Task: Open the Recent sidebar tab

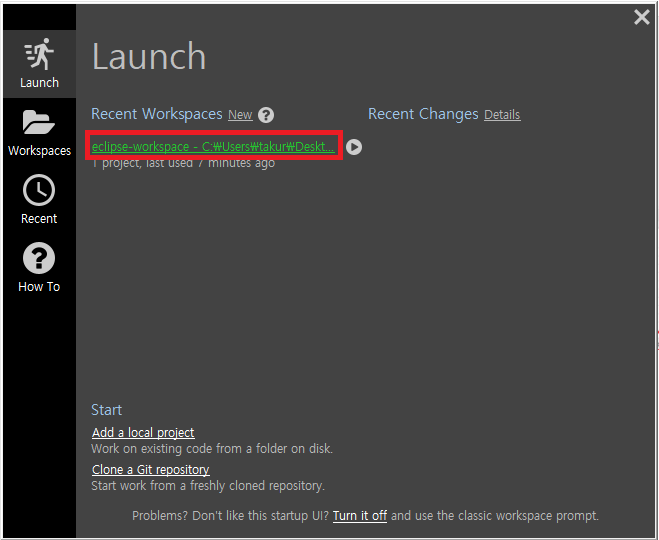Action: [40, 200]
